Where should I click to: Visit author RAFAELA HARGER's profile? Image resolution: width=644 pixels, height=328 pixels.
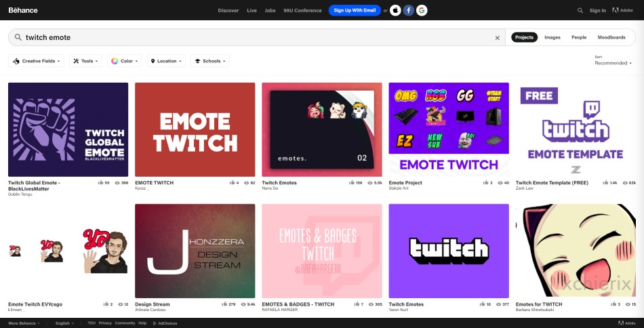[279, 310]
